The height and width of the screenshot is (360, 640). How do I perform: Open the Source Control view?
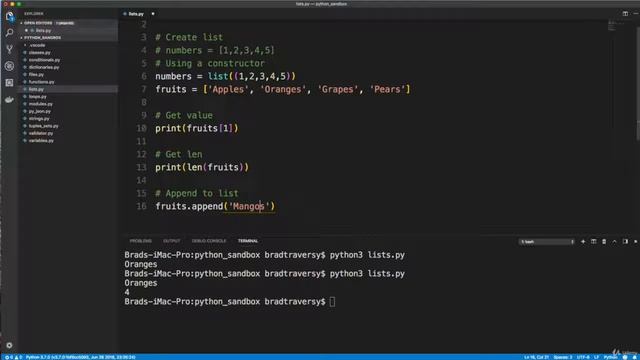(x=9, y=49)
